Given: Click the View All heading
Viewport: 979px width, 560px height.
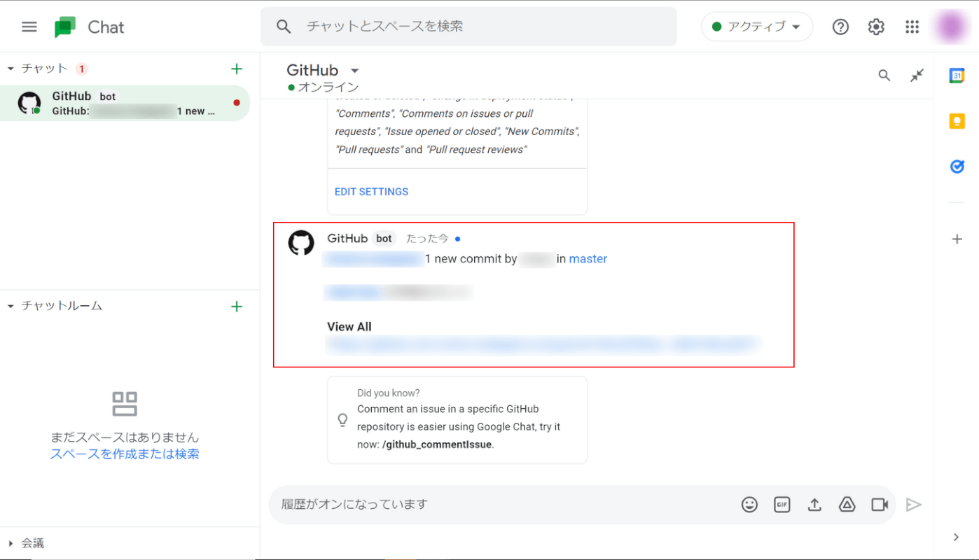Looking at the screenshot, I should pos(349,327).
